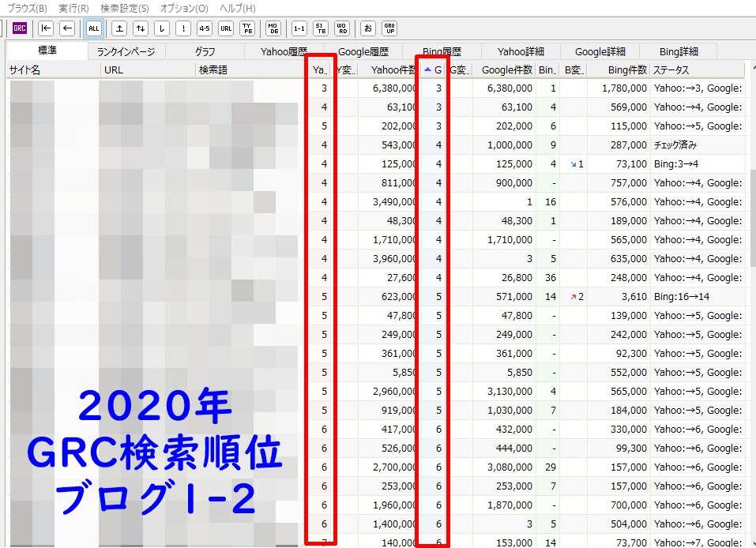Click the WORD toolbar icon

[342, 28]
